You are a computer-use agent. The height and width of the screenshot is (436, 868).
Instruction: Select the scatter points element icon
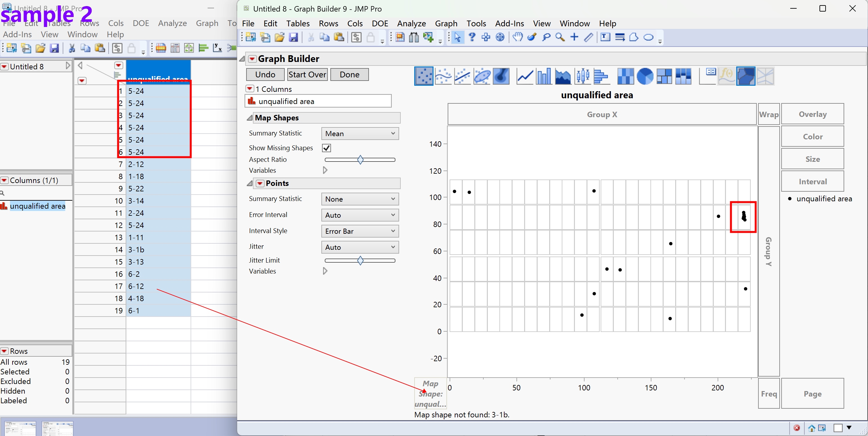click(424, 76)
